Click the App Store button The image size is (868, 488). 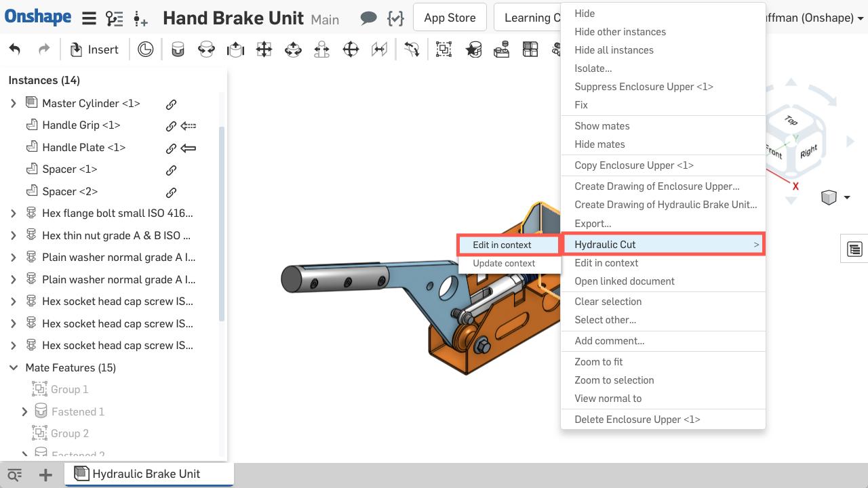point(450,18)
